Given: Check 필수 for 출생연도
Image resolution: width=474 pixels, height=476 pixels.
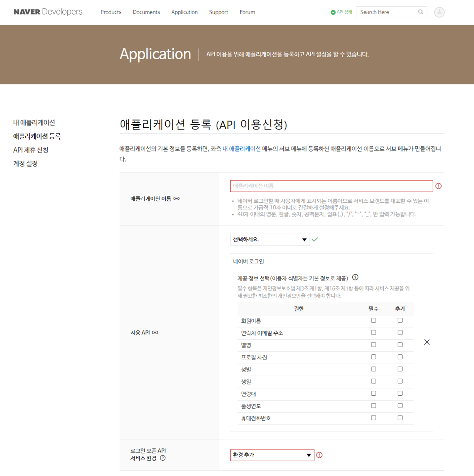Looking at the screenshot, I should point(374,405).
